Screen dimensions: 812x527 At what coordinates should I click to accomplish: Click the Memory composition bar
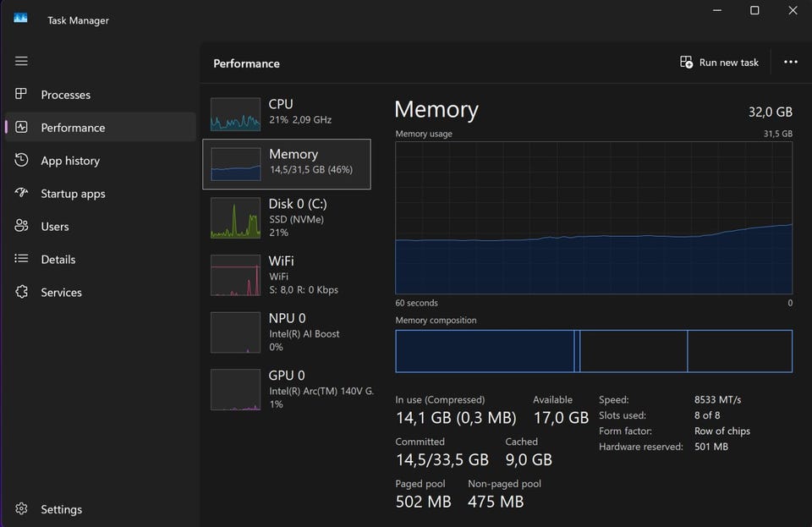(x=594, y=351)
